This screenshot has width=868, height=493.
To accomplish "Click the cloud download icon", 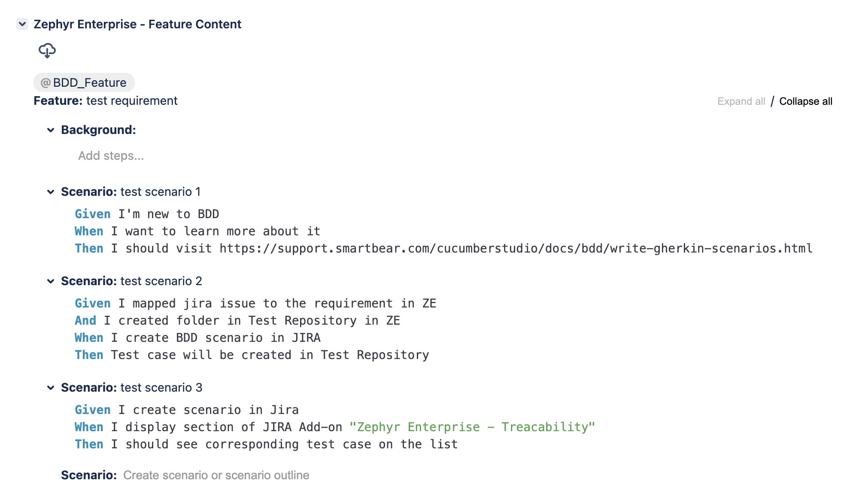I will (x=47, y=51).
